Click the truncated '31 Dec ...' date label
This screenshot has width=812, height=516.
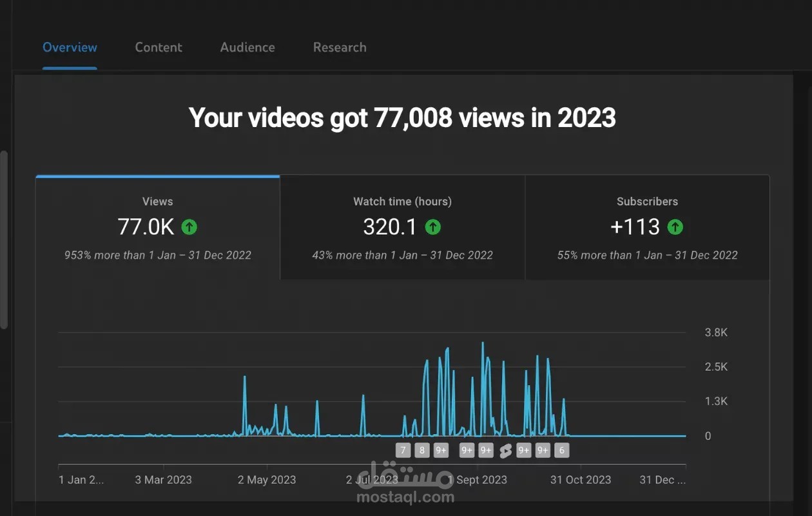click(662, 480)
